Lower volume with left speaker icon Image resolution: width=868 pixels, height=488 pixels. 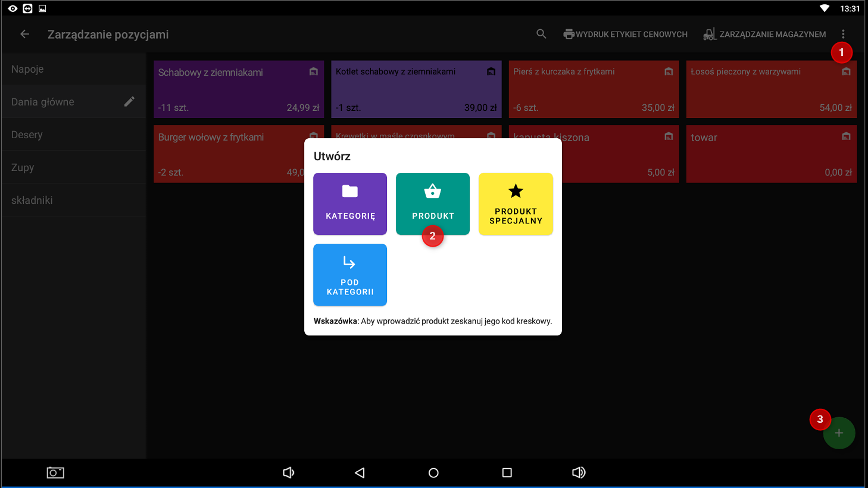click(289, 473)
